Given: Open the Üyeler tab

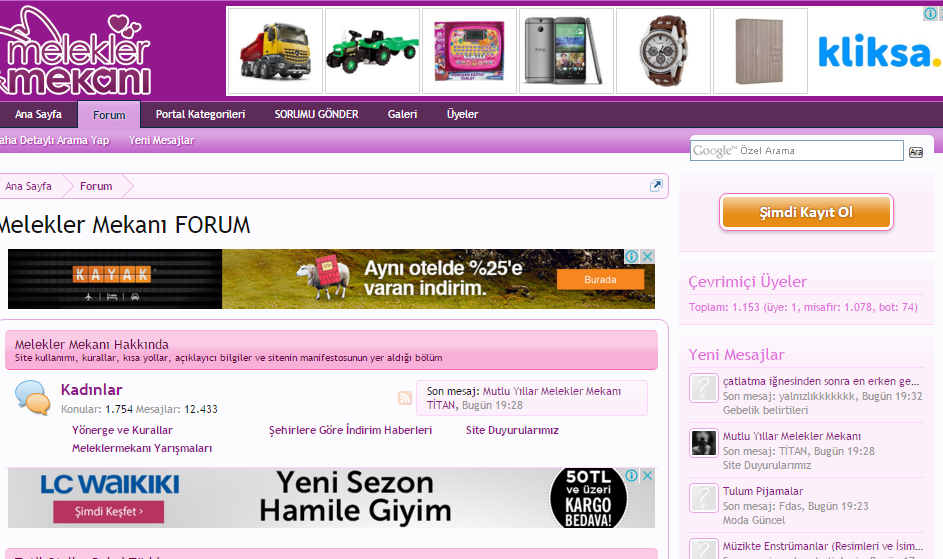Looking at the screenshot, I should [462, 114].
